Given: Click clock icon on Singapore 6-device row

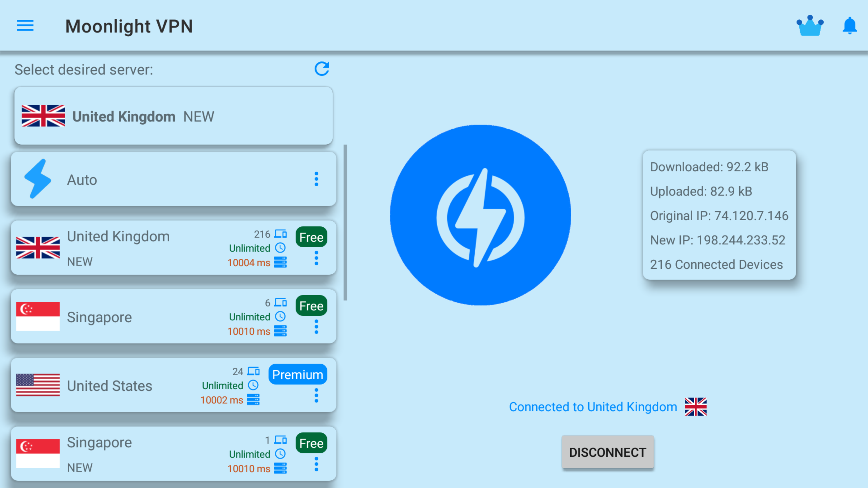Looking at the screenshot, I should 280,317.
